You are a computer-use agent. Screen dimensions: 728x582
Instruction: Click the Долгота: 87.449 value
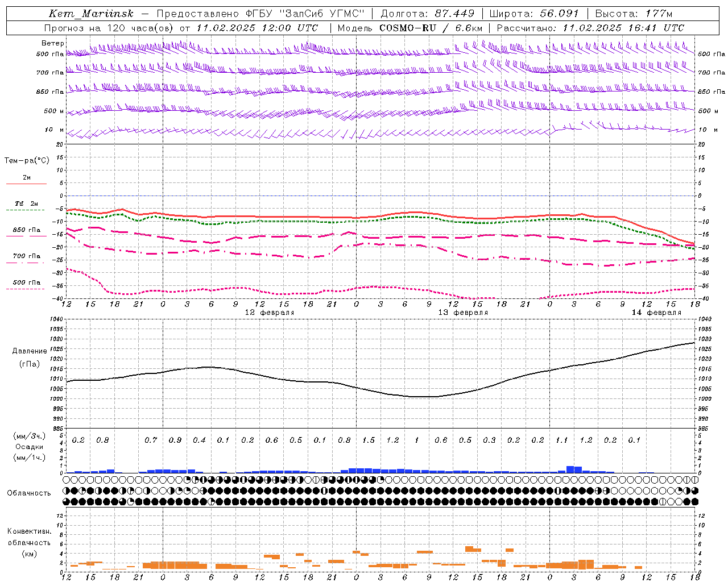click(428, 14)
